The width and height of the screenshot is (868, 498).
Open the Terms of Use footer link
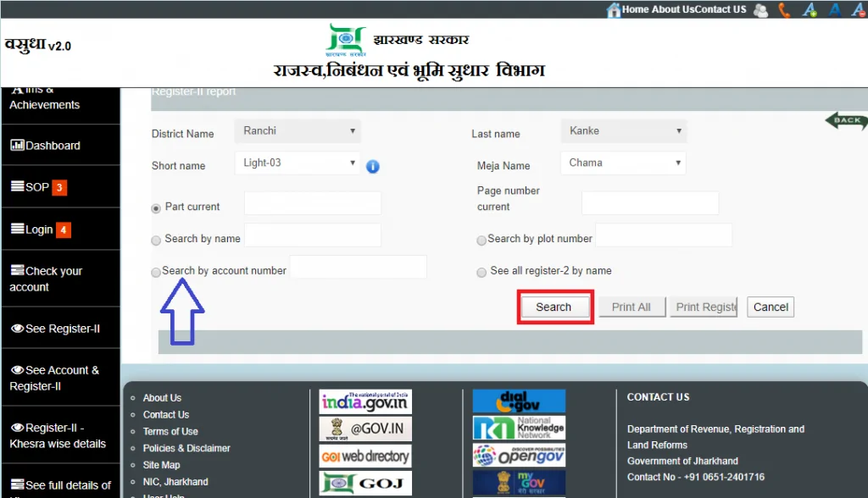coord(170,432)
